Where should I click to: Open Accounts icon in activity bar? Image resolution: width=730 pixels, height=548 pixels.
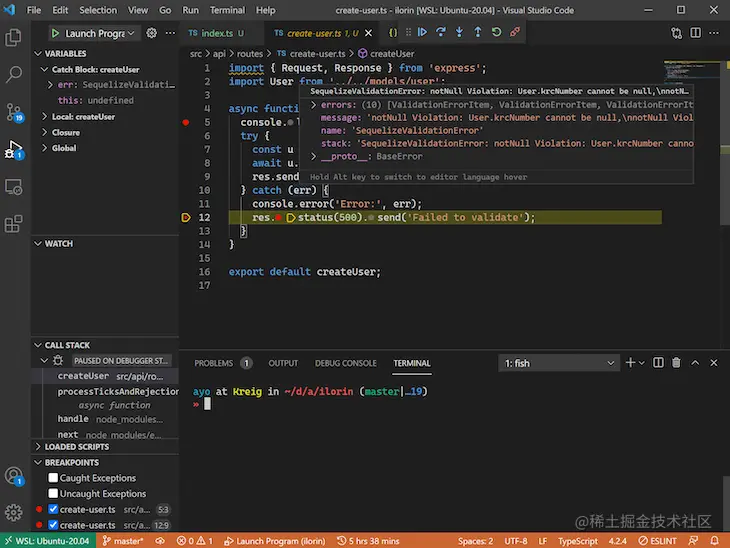(14, 476)
